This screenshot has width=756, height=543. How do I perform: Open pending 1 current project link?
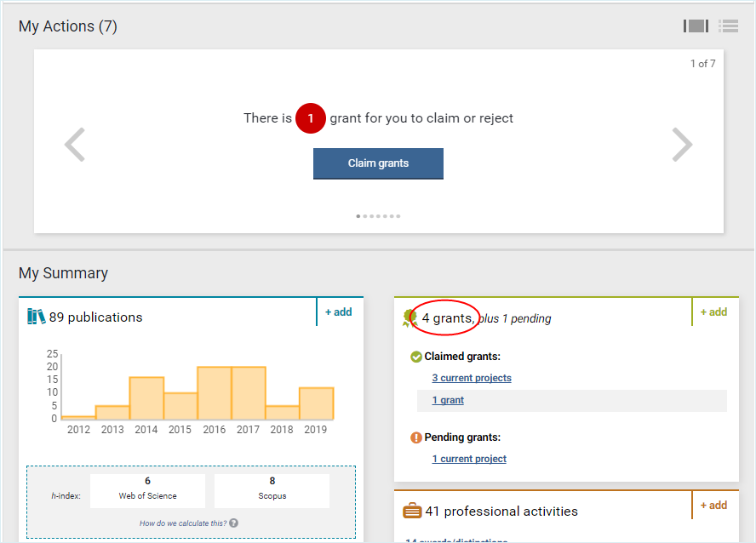[469, 459]
